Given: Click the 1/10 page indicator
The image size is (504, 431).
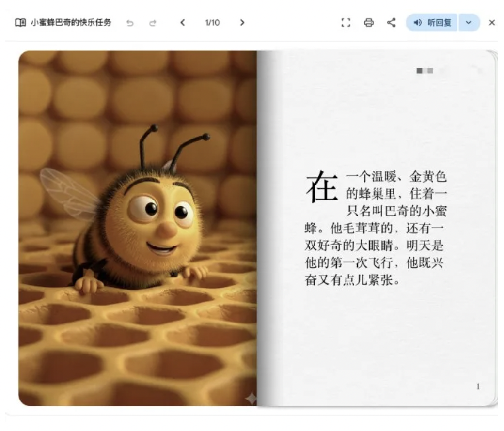Looking at the screenshot, I should (212, 23).
